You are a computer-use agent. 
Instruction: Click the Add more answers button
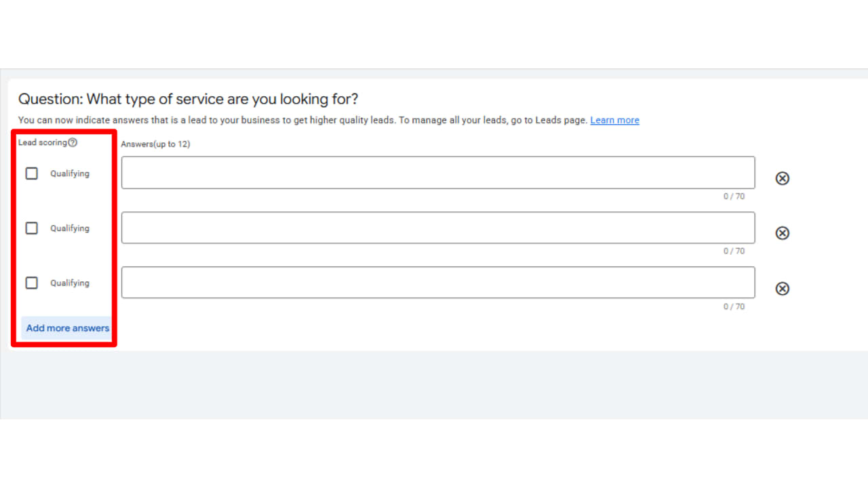pos(67,328)
